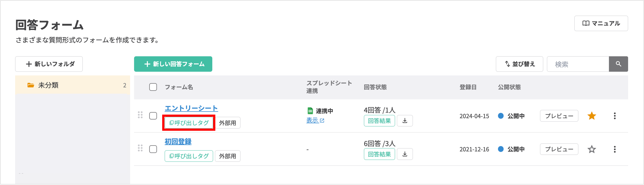Open the マニュアル manual button
This screenshot has width=644, height=185.
[x=601, y=23]
